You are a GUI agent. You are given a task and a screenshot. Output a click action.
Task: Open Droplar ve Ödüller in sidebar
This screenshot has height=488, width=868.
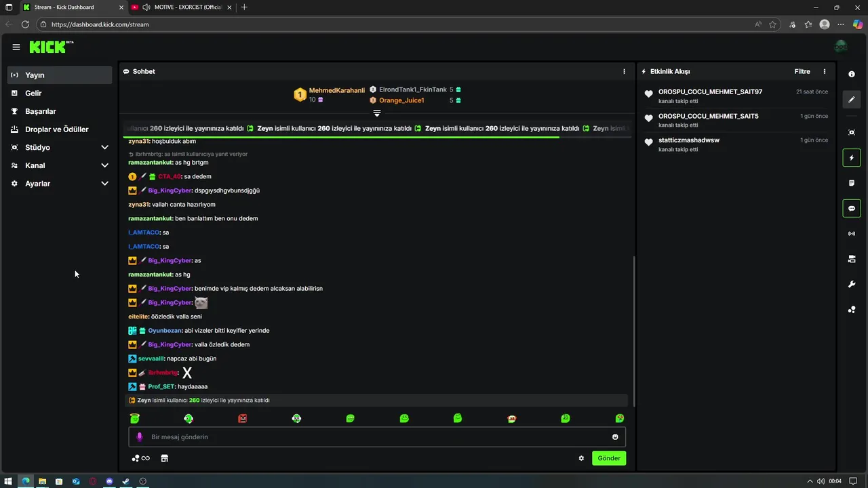tap(60, 129)
